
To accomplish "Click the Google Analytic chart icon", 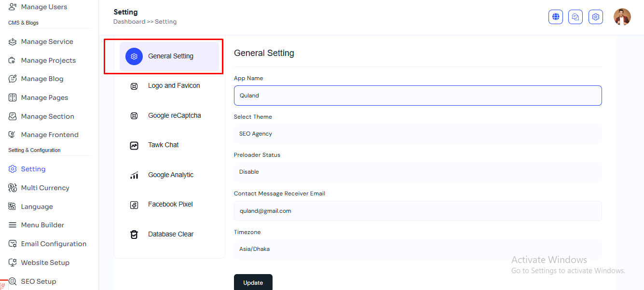I will click(134, 175).
